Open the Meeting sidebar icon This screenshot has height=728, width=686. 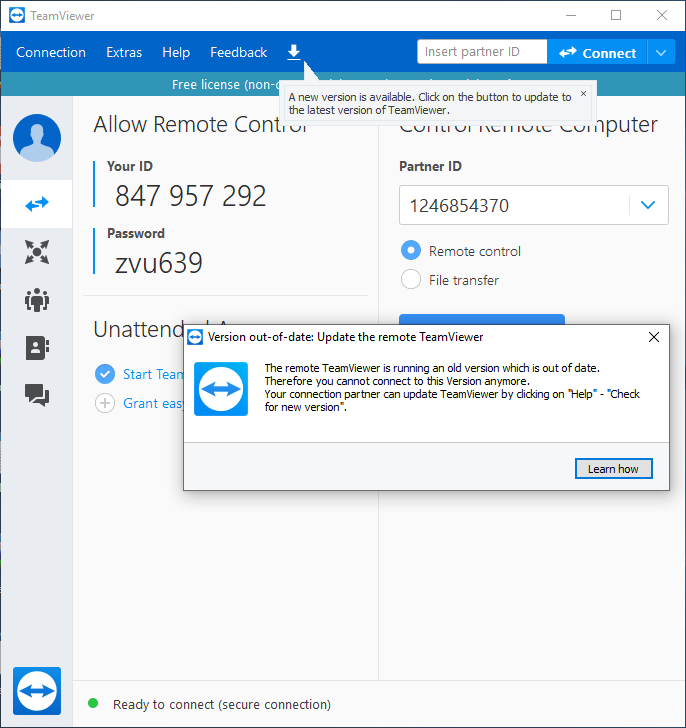pyautogui.click(x=37, y=300)
